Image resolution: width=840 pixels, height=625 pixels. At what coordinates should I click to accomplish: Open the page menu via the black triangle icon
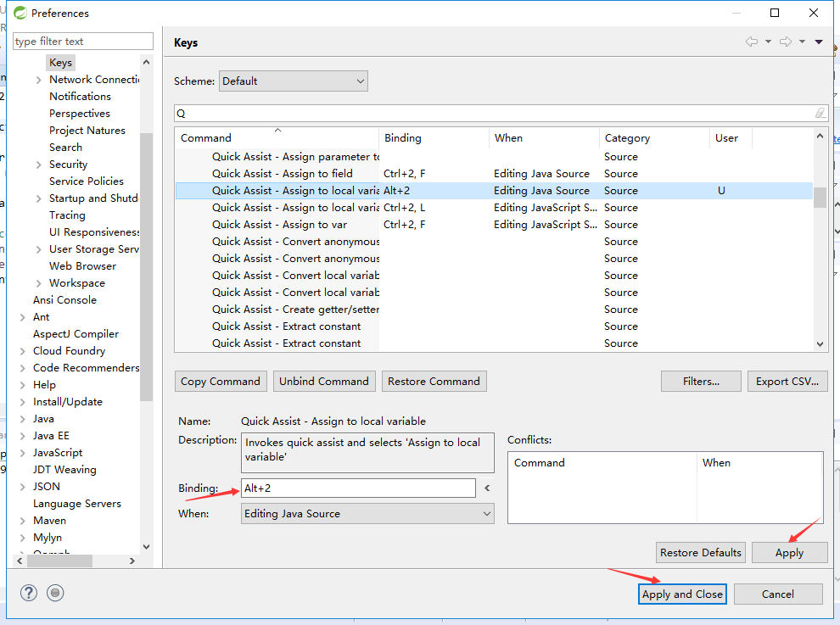[818, 42]
